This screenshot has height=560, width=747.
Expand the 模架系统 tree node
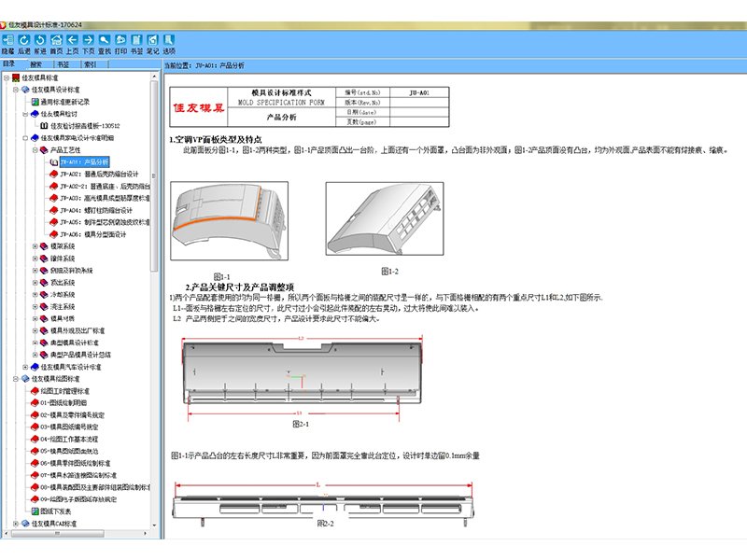(35, 246)
